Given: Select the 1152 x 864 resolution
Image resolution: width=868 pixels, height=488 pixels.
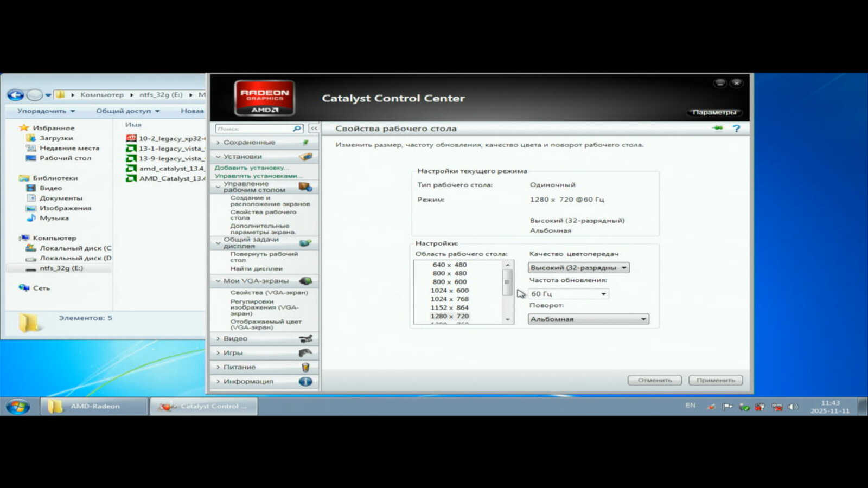Looking at the screenshot, I should 449,308.
